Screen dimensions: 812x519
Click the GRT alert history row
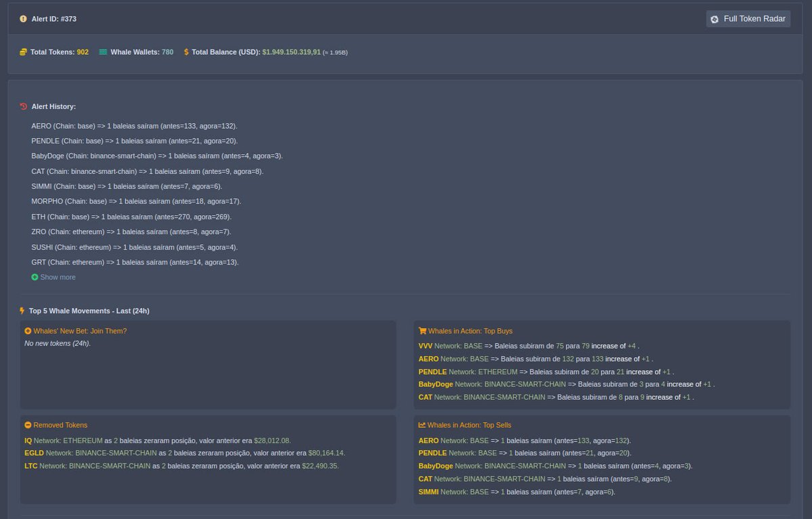[x=135, y=262]
